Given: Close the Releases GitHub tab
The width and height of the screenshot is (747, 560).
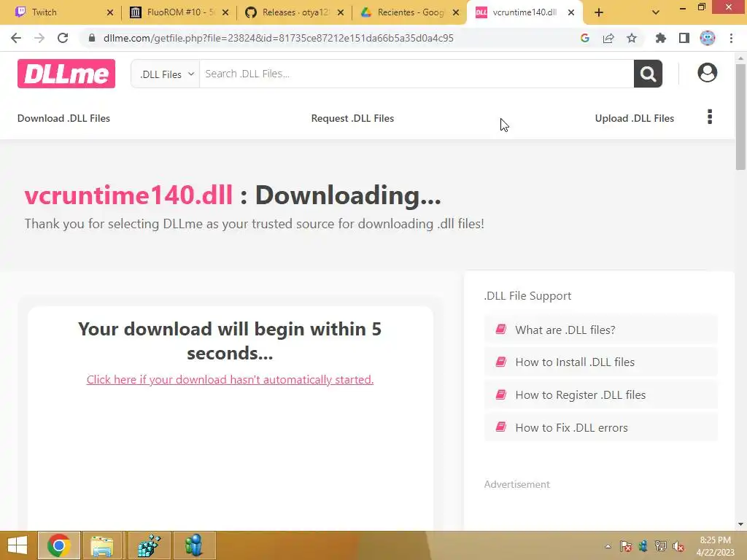Looking at the screenshot, I should point(341,12).
